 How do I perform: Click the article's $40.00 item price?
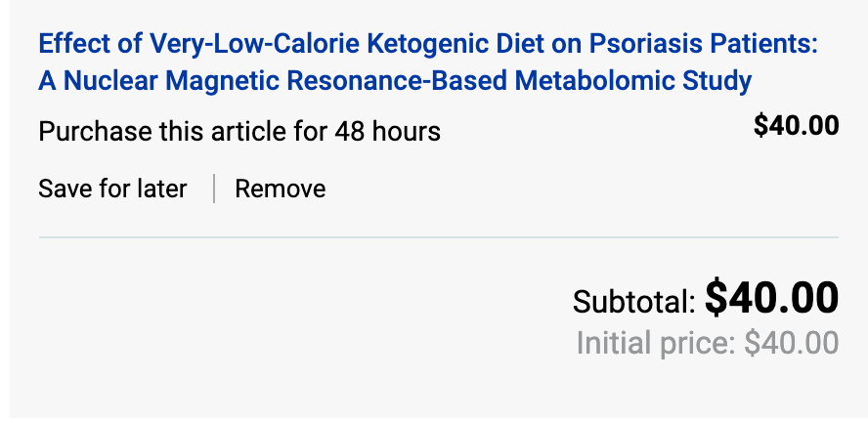pyautogui.click(x=796, y=126)
